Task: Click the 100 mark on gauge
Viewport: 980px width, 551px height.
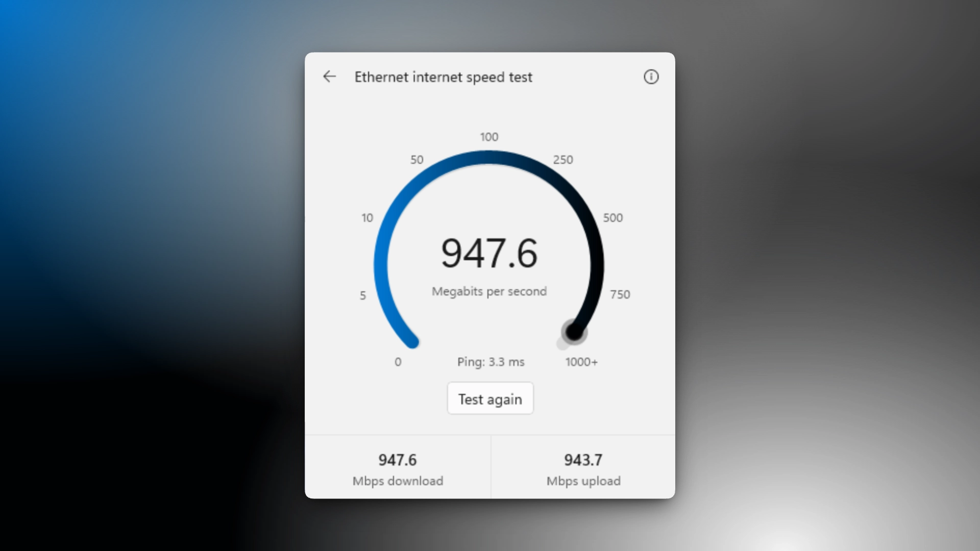Action: pos(489,137)
